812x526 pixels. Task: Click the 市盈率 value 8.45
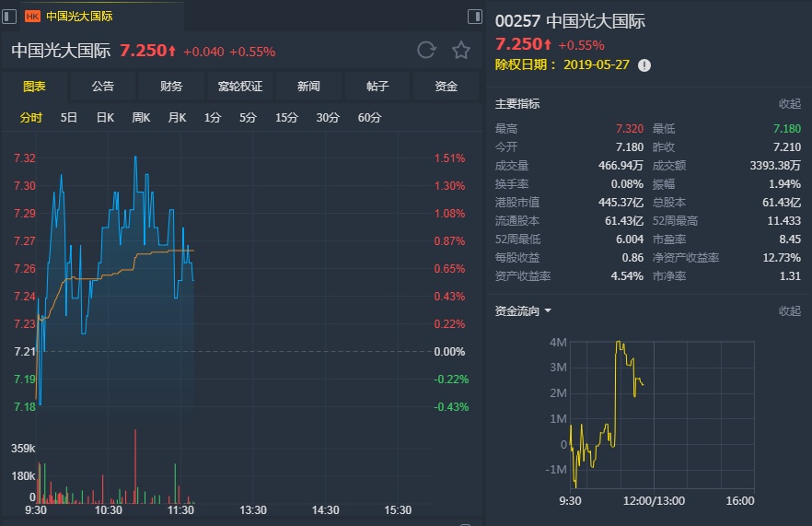coord(790,239)
